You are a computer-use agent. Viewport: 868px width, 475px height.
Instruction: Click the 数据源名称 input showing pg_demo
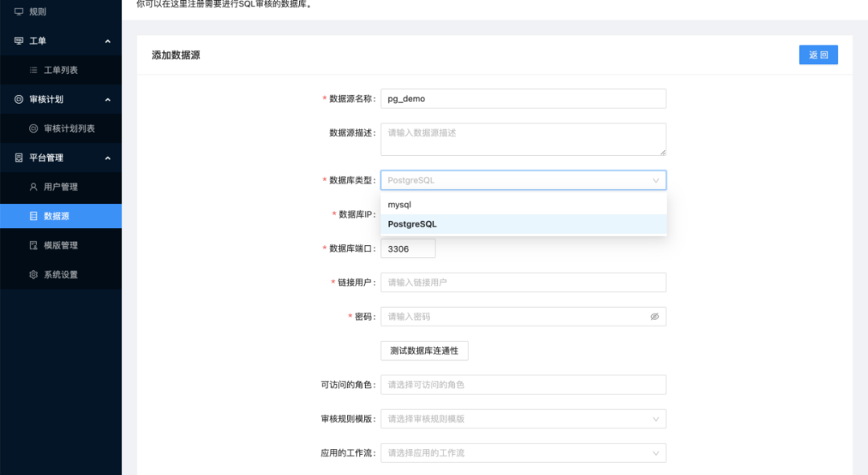523,98
